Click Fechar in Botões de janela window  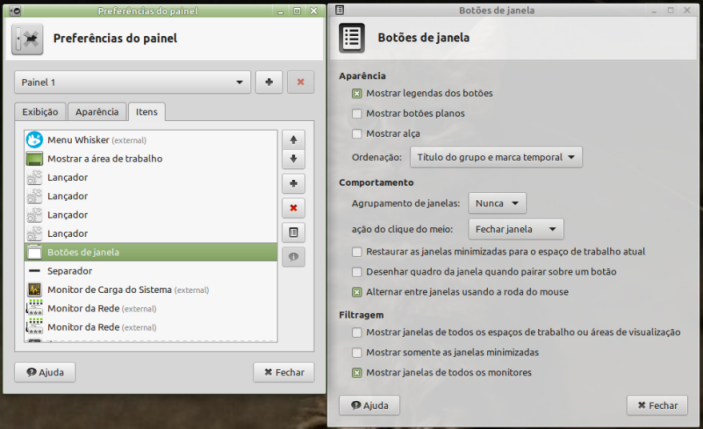657,406
